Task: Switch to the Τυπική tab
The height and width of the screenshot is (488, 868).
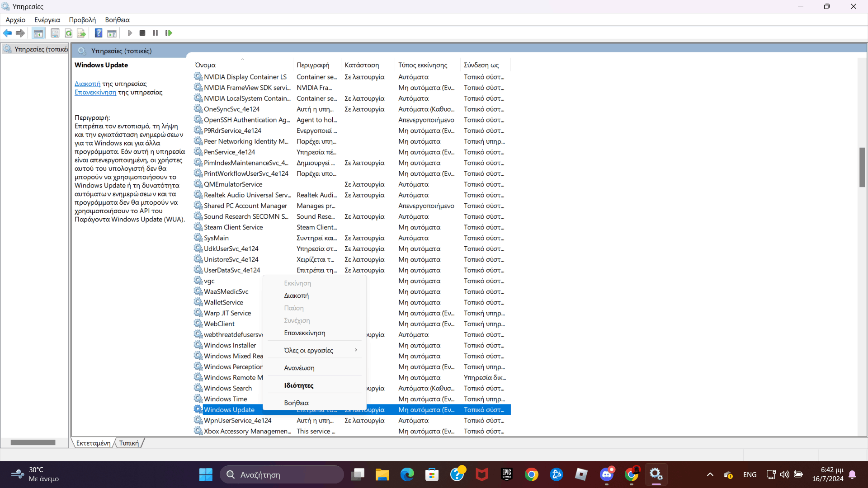Action: [129, 443]
